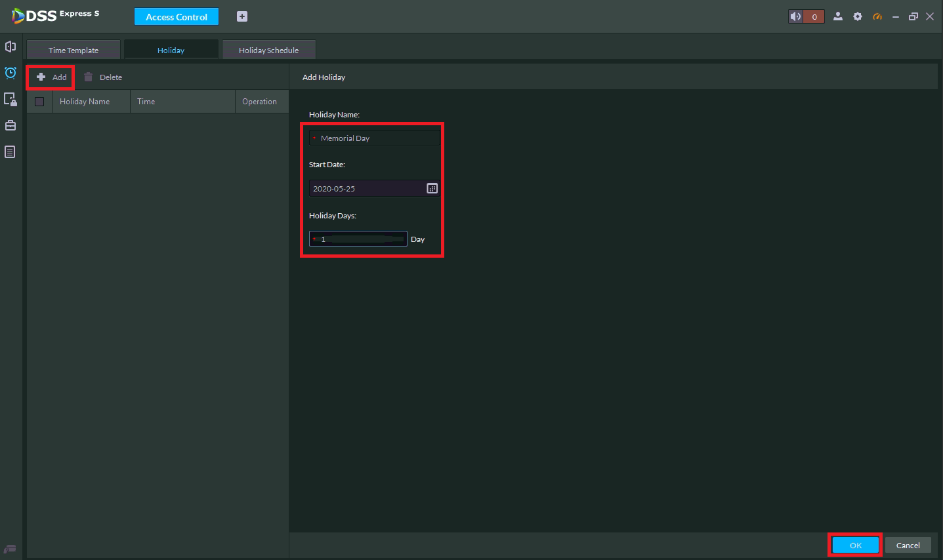
Task: Open the settings gear icon
Action: (858, 16)
